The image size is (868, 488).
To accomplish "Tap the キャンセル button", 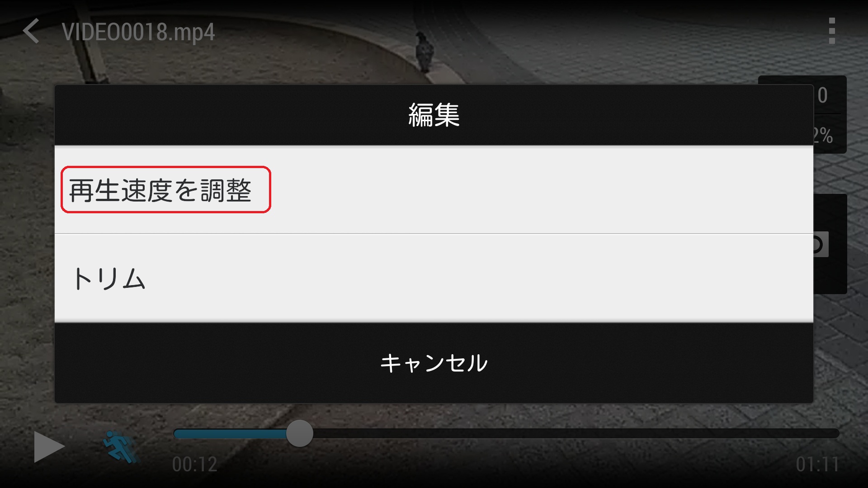I will pyautogui.click(x=434, y=363).
